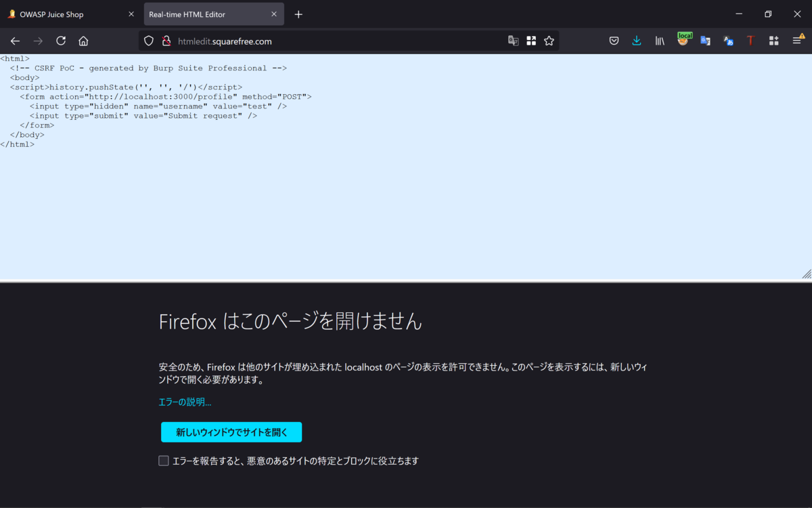Screen dimensions: 812x508
Task: Show site security info via the padlock icon
Action: (x=166, y=41)
